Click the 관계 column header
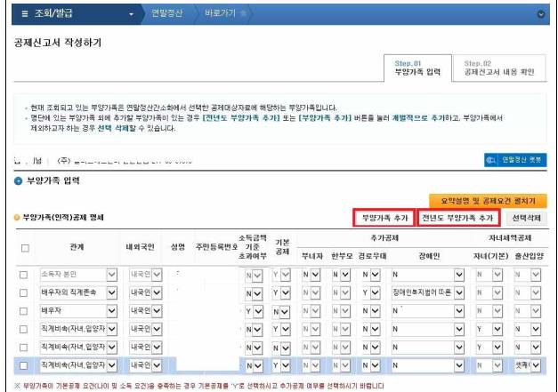Image resolution: width=558 pixels, height=392 pixels. pyautogui.click(x=77, y=247)
